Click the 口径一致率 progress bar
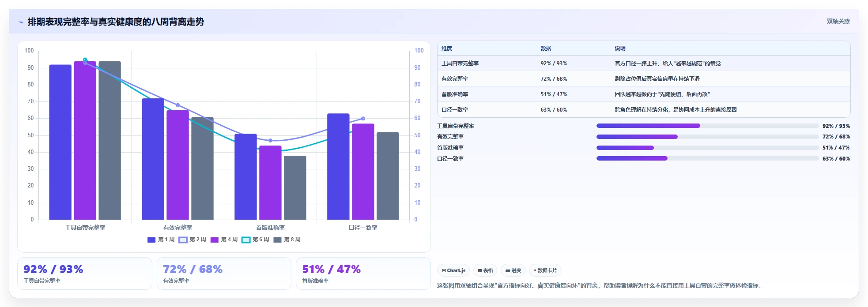This screenshot has width=868, height=307. click(707, 158)
